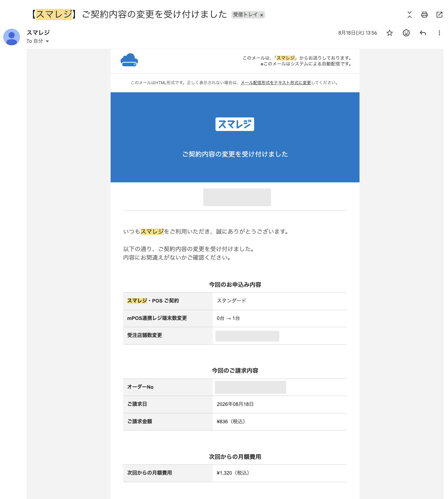Click the 受注店舗数変更 row label
The width and height of the screenshot is (448, 499).
pos(145,335)
